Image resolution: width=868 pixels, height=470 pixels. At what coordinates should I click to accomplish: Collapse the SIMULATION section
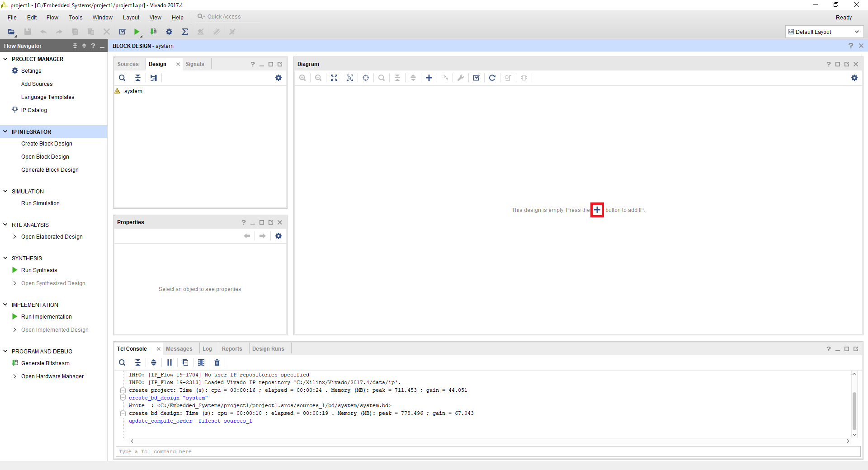pyautogui.click(x=5, y=192)
